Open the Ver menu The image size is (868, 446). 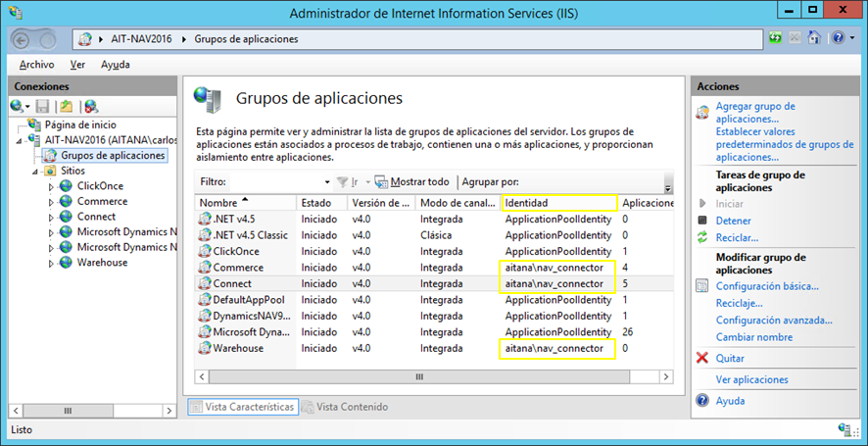pyautogui.click(x=77, y=65)
